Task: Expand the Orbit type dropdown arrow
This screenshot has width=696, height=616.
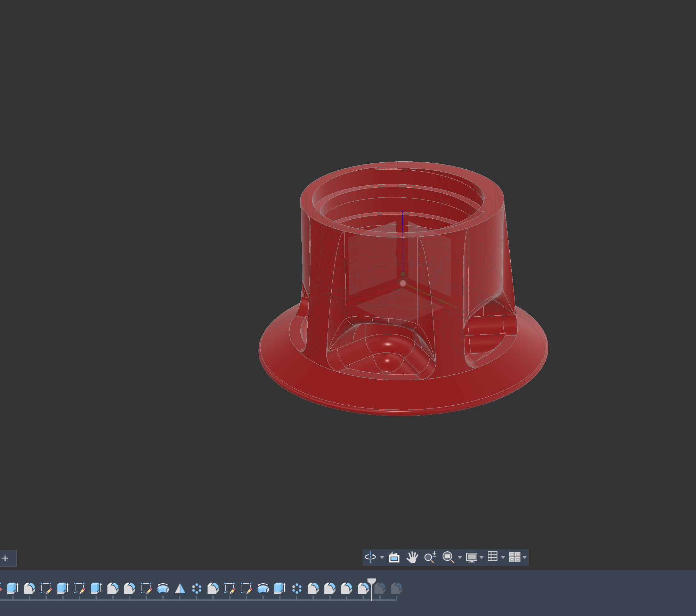Action: point(382,558)
